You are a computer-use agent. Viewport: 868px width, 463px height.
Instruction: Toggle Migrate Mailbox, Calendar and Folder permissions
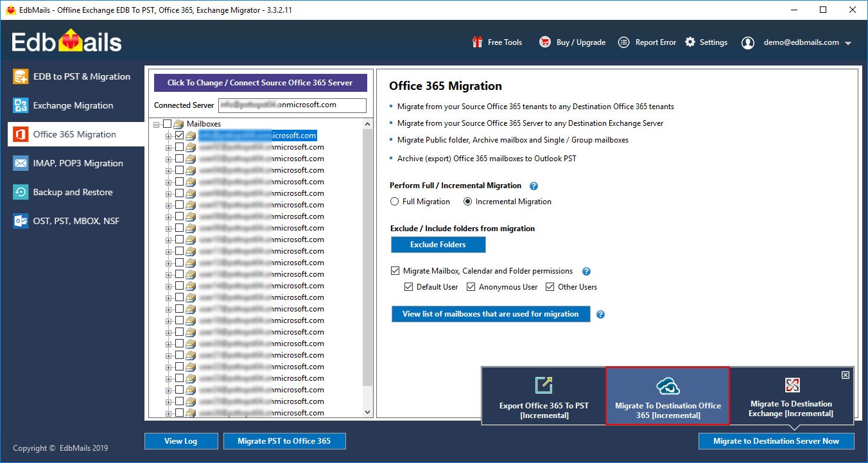click(x=395, y=271)
